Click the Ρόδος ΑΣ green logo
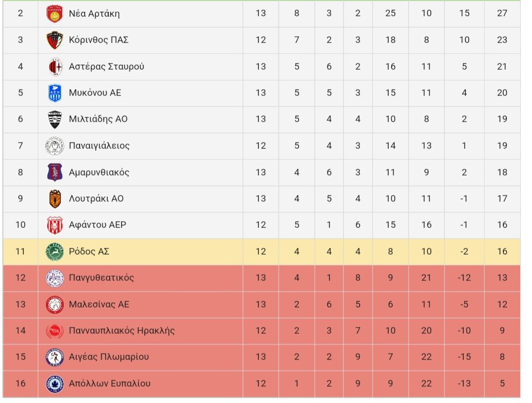The height and width of the screenshot is (403, 532). point(54,252)
